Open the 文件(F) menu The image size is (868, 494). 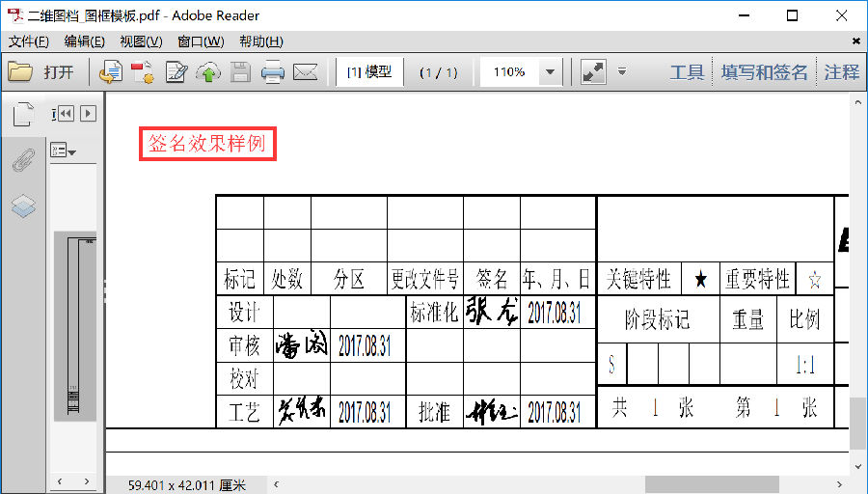coord(29,41)
